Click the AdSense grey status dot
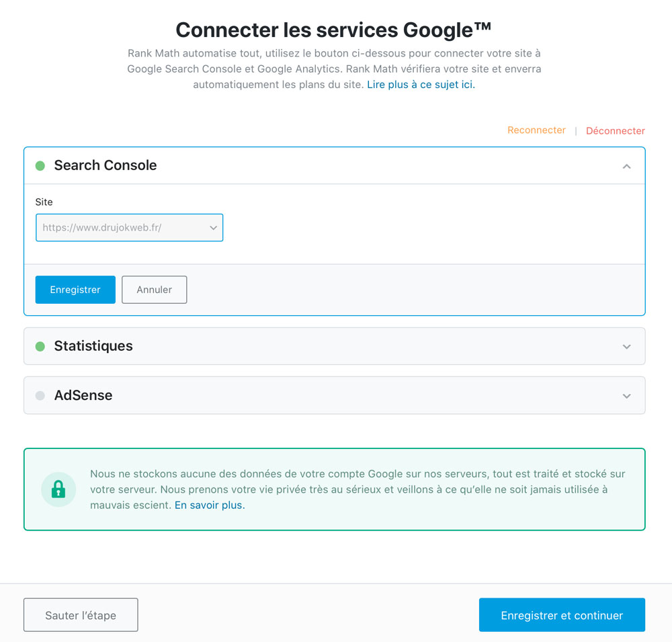 (x=40, y=395)
